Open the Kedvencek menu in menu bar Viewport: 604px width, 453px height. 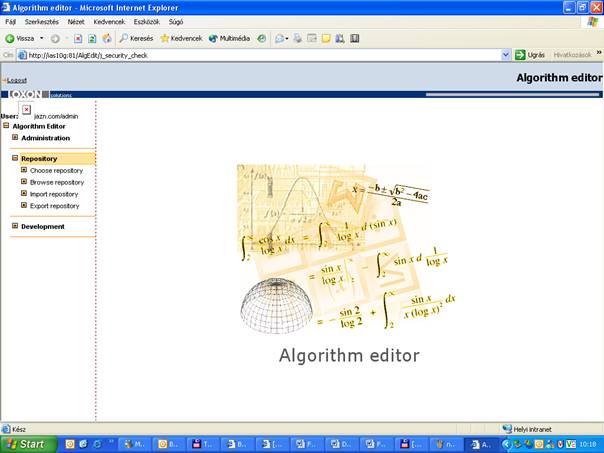click(x=109, y=22)
